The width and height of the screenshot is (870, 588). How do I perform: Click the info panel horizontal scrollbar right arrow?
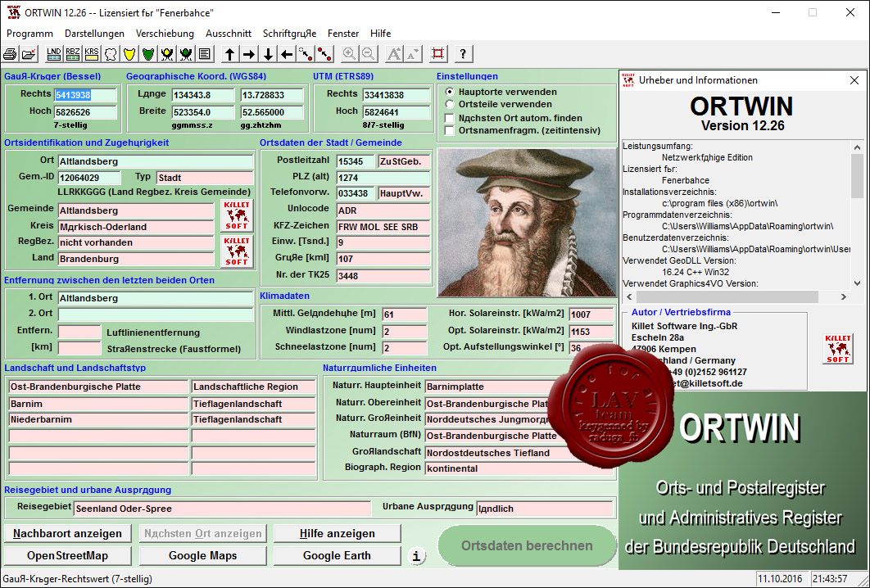click(844, 296)
